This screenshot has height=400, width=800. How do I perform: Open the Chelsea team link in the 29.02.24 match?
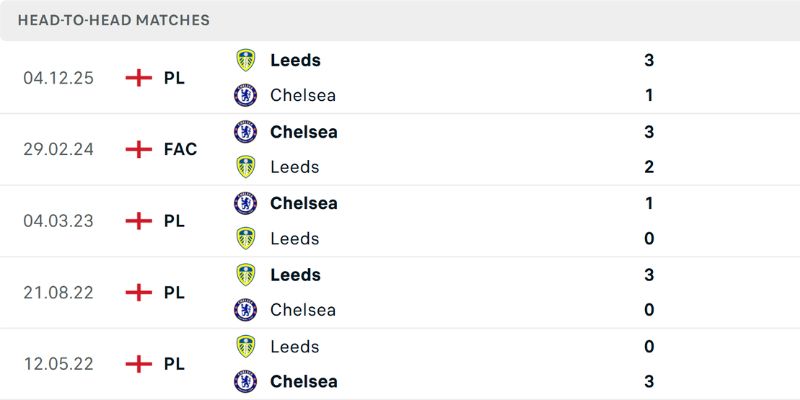(x=303, y=132)
